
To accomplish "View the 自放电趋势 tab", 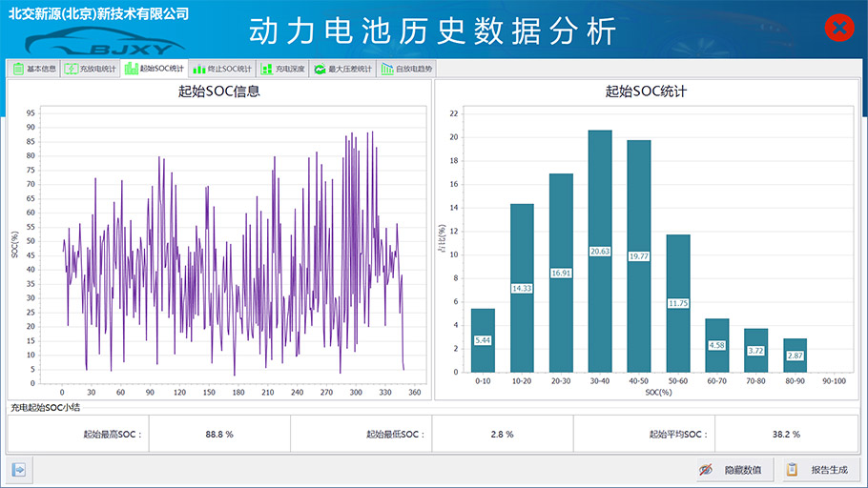I will coord(406,69).
